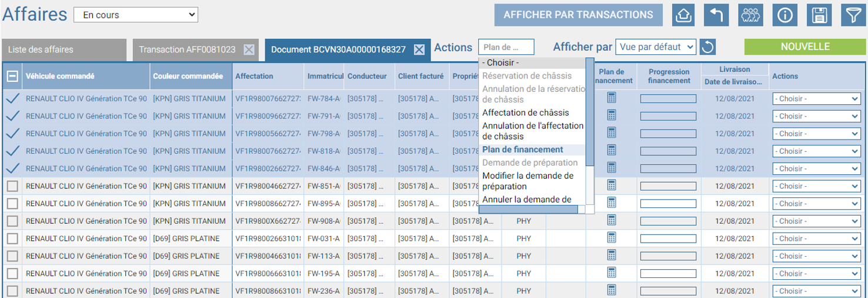The height and width of the screenshot is (298, 868).
Task: Click the reset view circular arrow
Action: coord(709,47)
